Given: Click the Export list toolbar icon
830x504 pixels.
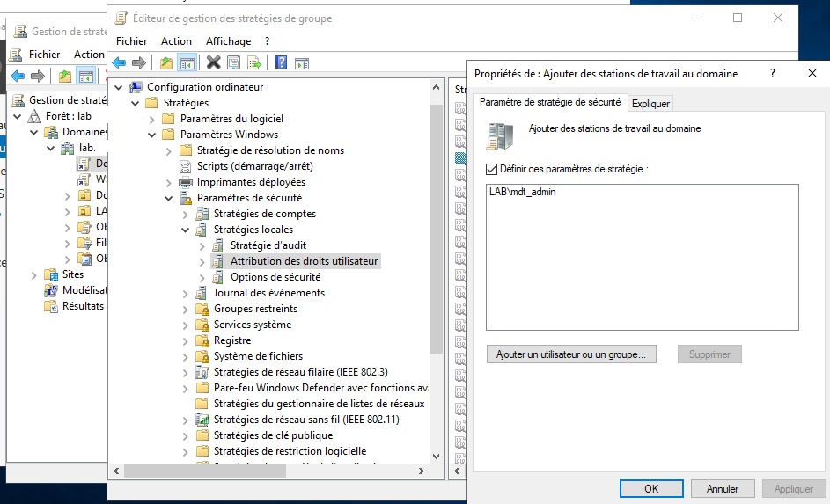Looking at the screenshot, I should (253, 62).
